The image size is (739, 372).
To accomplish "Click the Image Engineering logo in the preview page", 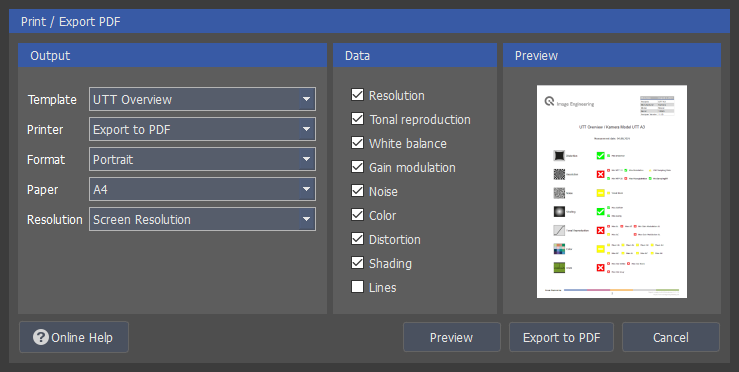I will [x=569, y=102].
